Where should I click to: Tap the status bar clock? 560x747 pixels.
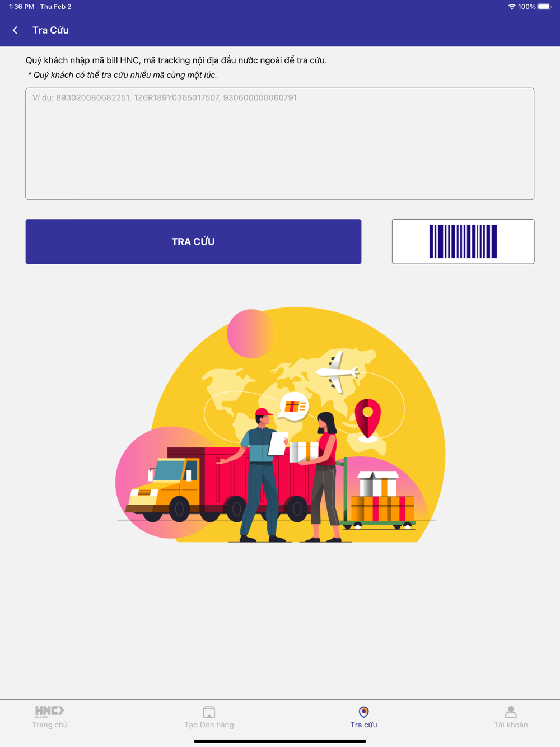pos(21,7)
